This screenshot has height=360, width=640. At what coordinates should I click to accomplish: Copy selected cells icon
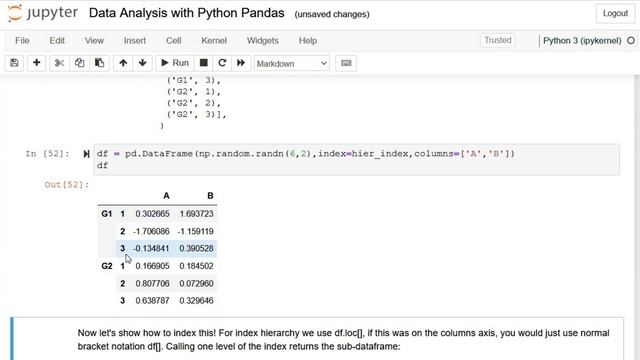pos(79,63)
